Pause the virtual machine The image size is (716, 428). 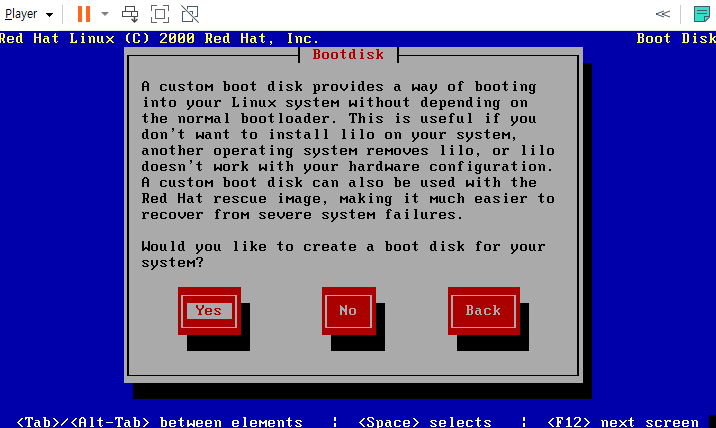(84, 14)
